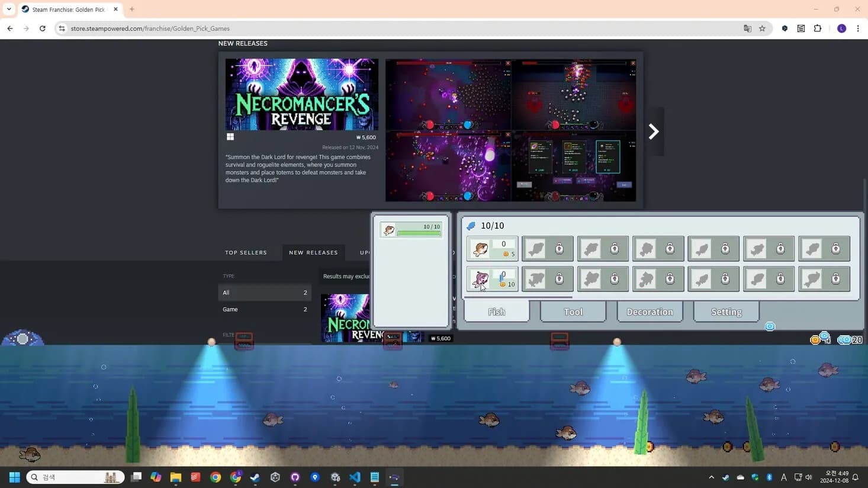This screenshot has height=488, width=868.
Task: Select the brown goldfish in the Fish inventory
Action: [481, 248]
